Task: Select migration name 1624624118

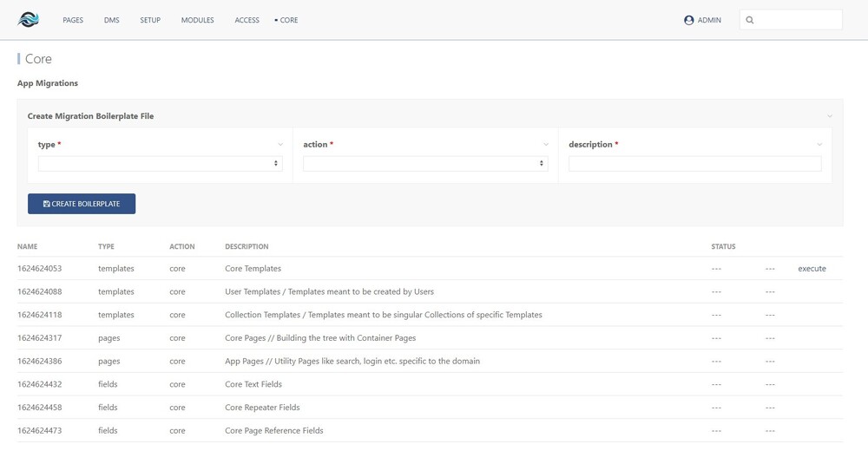Action: coord(39,315)
